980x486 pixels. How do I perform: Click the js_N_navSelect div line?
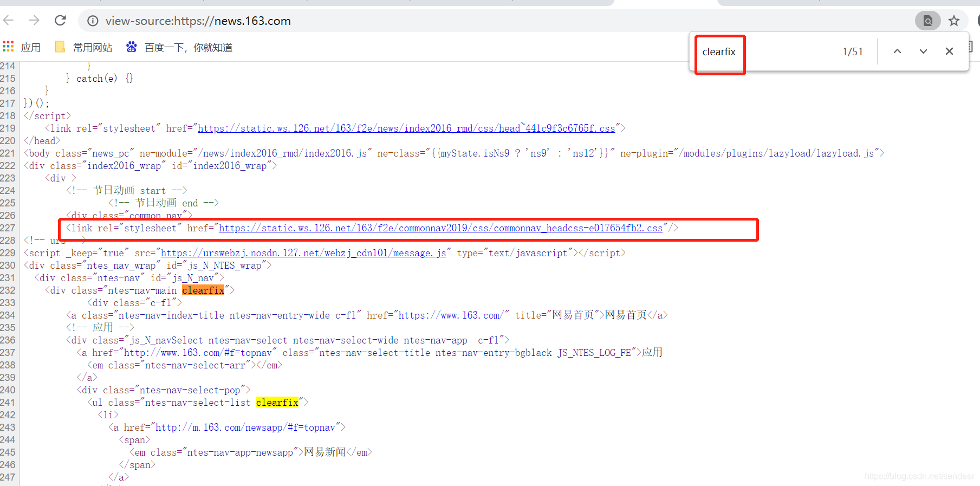point(288,340)
